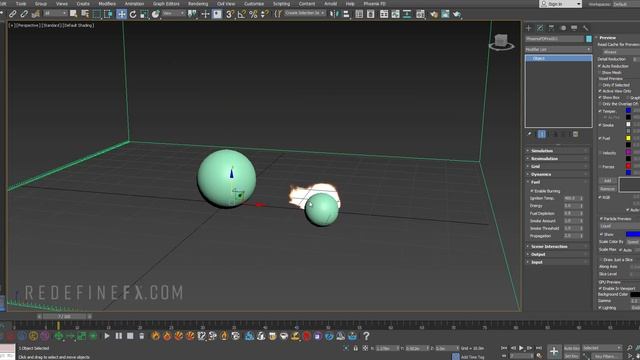Screen dimensions: 640x360
Task: Click the ViewCube in the viewport
Action: [x=501, y=42]
